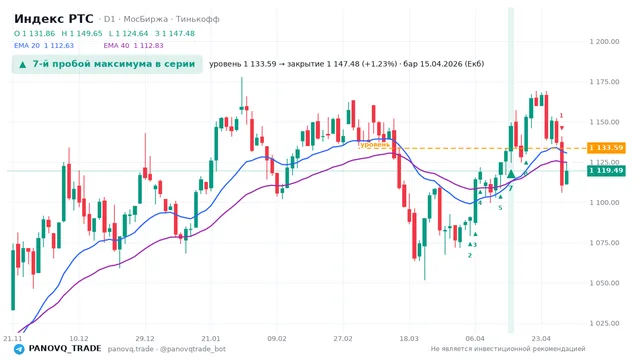Open the panovq.trade website link
This screenshot has width=640, height=360.
pos(130,349)
